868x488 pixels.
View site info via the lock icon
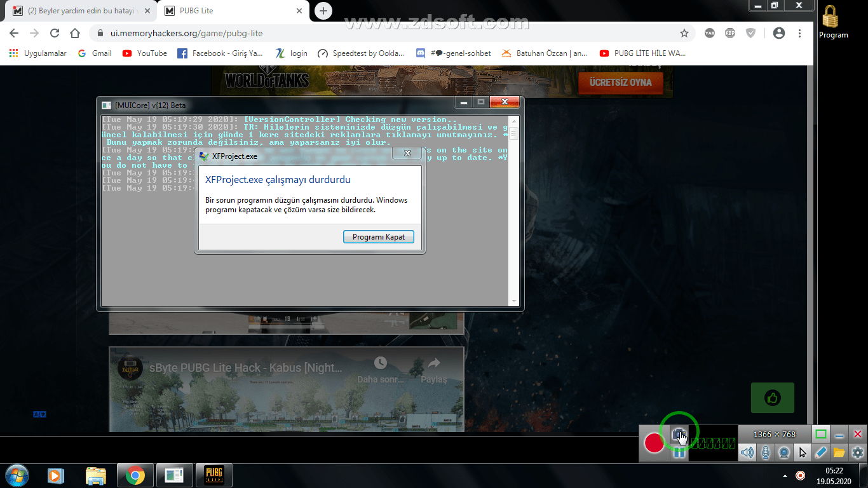(x=100, y=33)
